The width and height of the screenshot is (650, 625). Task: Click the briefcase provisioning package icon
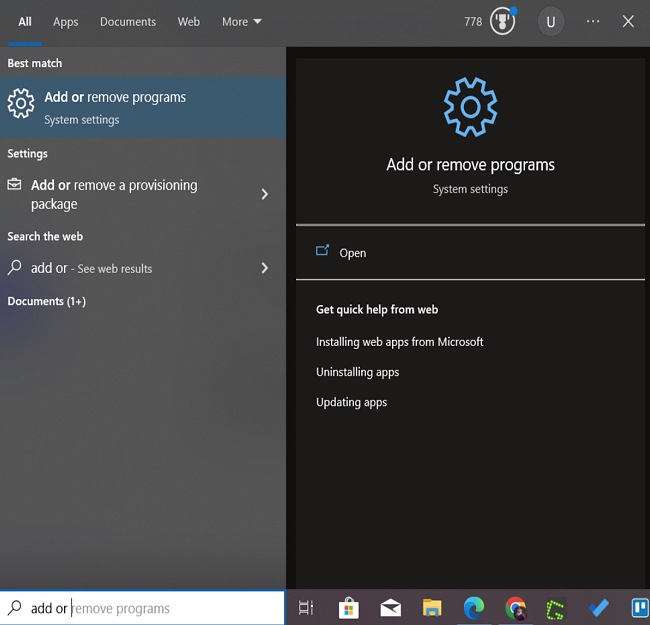pos(15,184)
